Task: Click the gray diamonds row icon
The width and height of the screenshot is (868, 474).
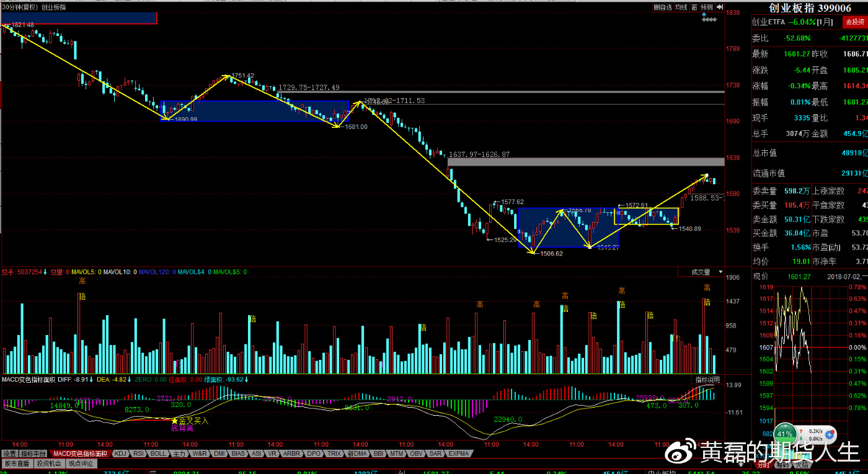Action: coord(709,20)
